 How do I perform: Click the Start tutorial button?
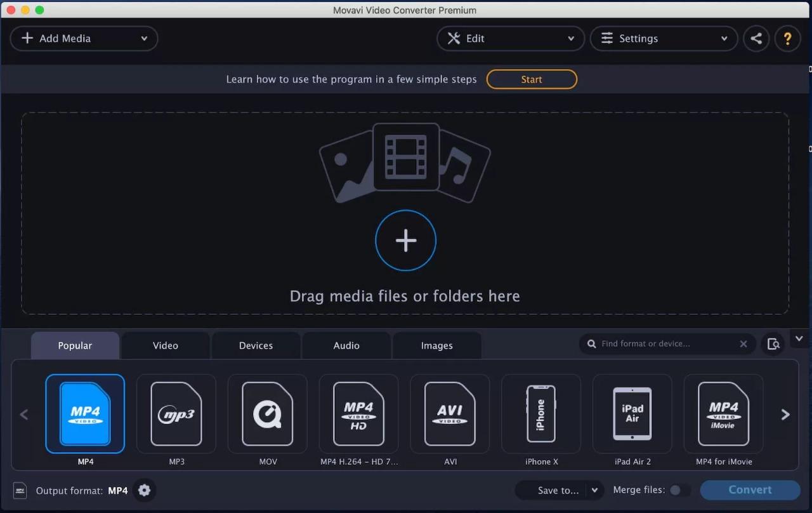[532, 79]
